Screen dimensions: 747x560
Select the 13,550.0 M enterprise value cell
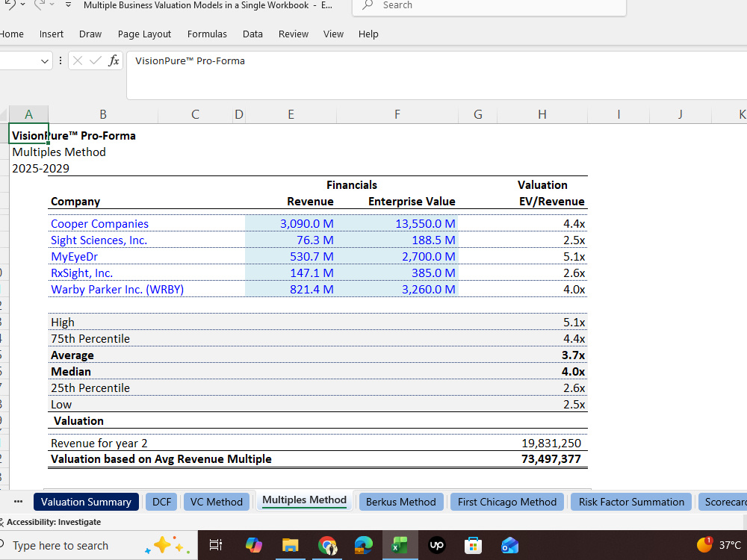[397, 224]
